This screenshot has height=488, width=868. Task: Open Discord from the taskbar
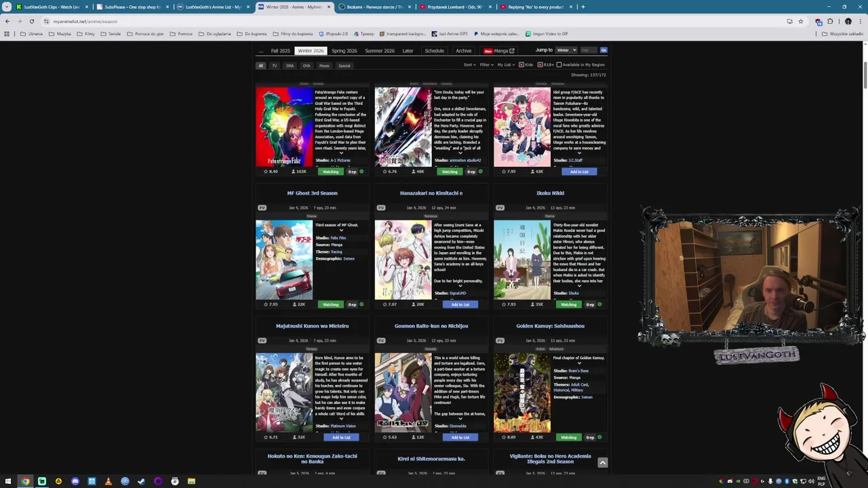click(x=75, y=481)
